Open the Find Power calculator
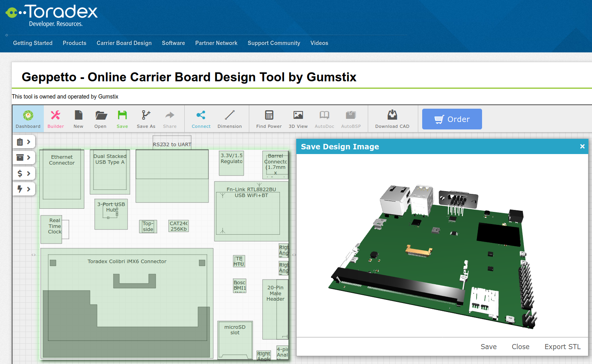Screen dimensions: 592x364 point(268,118)
